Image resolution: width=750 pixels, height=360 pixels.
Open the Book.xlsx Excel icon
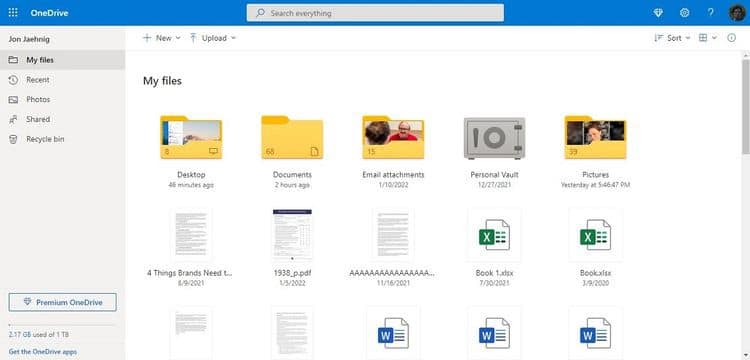point(595,235)
